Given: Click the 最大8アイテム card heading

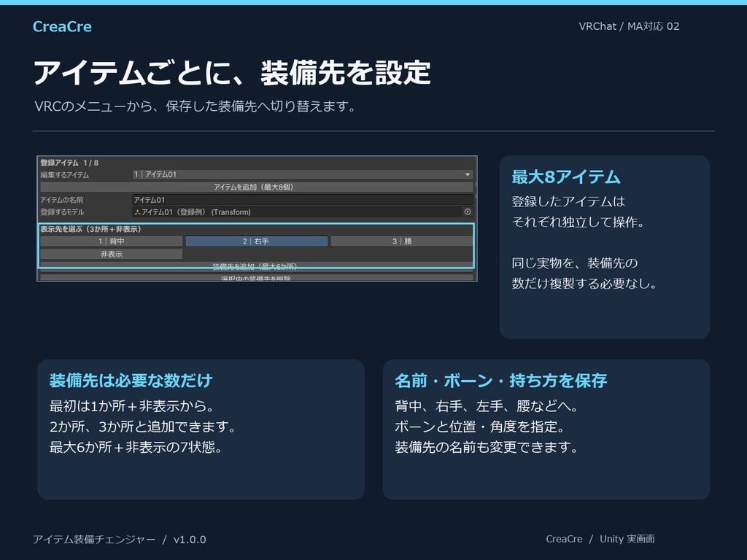Looking at the screenshot, I should pos(566,176).
